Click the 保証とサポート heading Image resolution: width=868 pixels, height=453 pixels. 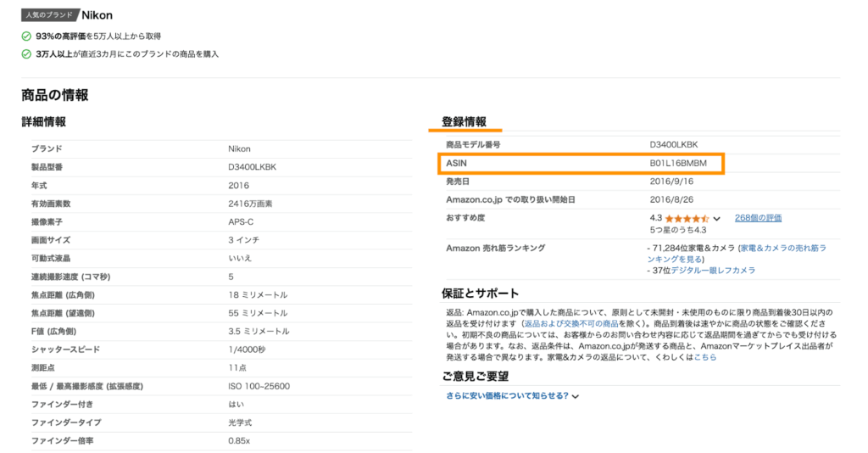pyautogui.click(x=480, y=294)
